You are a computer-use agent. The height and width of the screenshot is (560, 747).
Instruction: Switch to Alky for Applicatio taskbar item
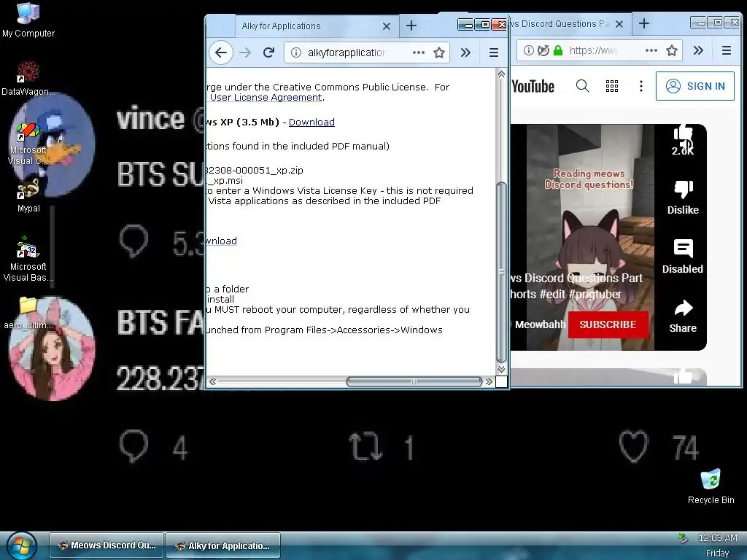(x=223, y=545)
